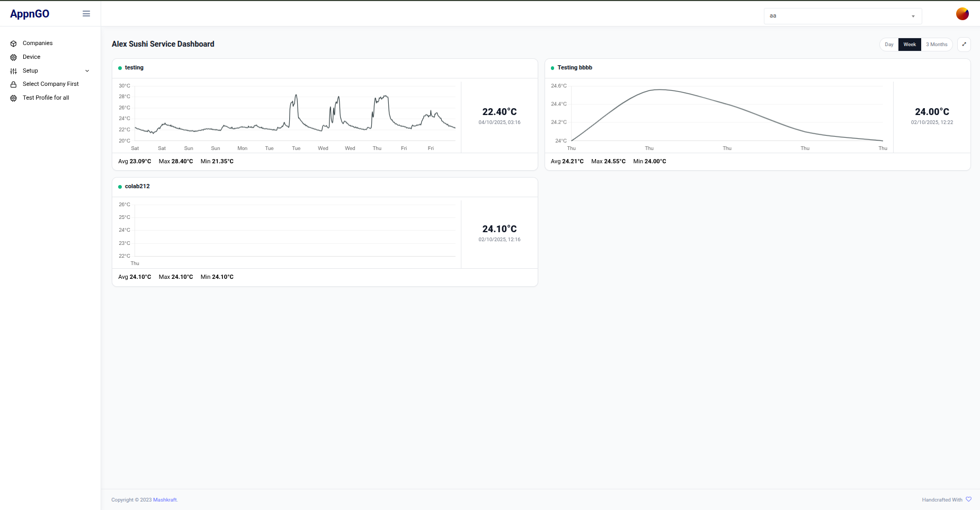Open the aa company dropdown
Image resolution: width=980 pixels, height=510 pixels.
(842, 15)
